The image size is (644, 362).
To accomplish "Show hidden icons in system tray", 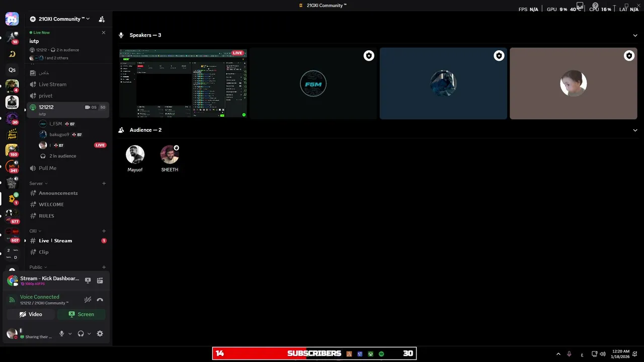I will click(558, 354).
